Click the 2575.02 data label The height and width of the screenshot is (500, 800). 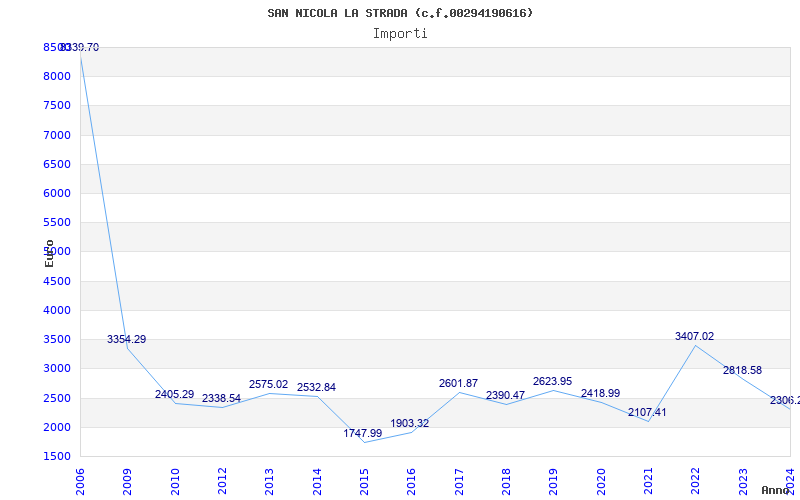click(268, 385)
